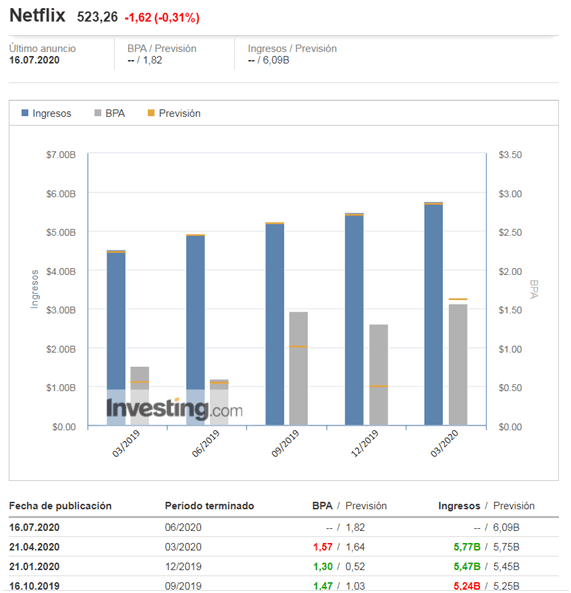Click the 12/2019 period cell in table

(x=183, y=567)
